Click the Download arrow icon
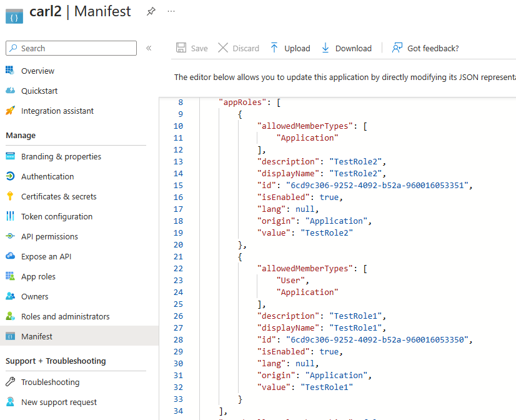The height and width of the screenshot is (420, 516). coord(325,48)
